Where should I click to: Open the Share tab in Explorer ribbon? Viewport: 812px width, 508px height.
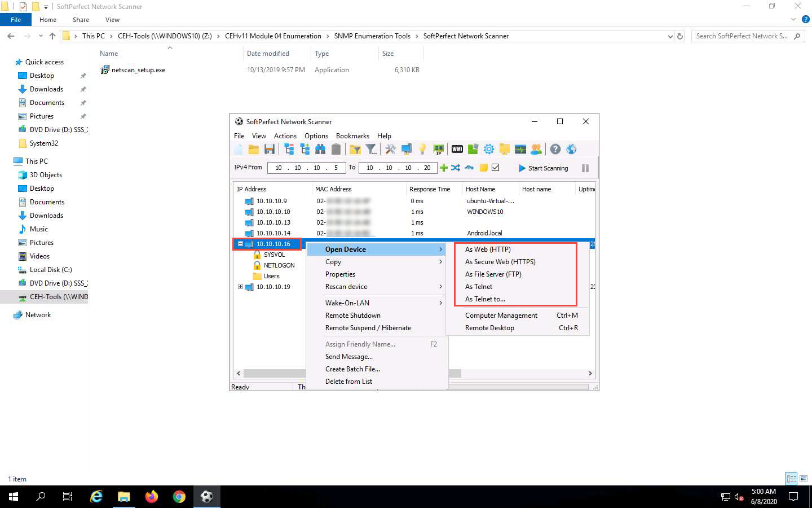tap(81, 20)
